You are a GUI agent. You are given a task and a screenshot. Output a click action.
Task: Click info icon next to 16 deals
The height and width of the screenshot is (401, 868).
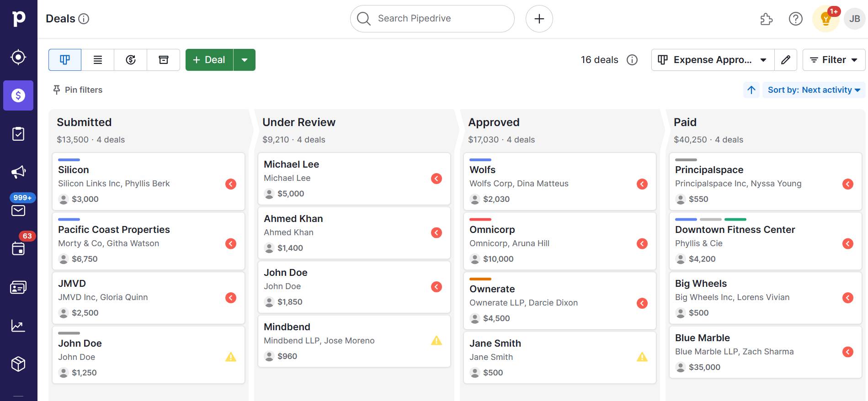pos(632,60)
